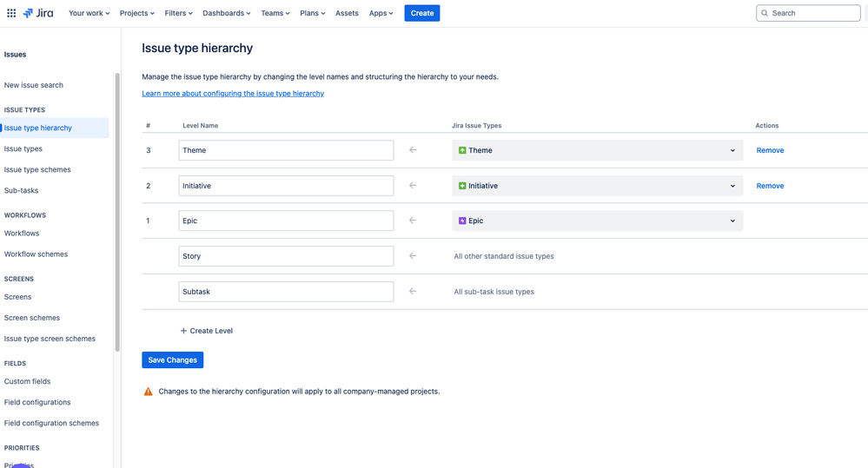Click the orange warning triangle icon

(148, 391)
